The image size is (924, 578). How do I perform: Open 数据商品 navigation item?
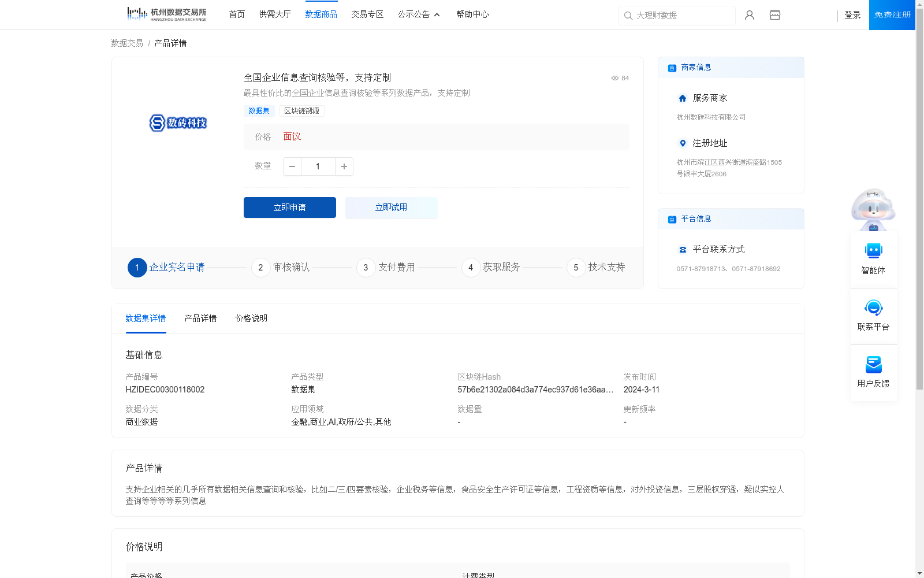pos(321,14)
